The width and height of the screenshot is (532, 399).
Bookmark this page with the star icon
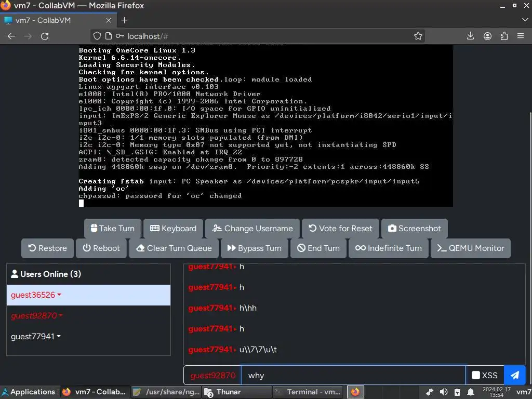pyautogui.click(x=418, y=36)
